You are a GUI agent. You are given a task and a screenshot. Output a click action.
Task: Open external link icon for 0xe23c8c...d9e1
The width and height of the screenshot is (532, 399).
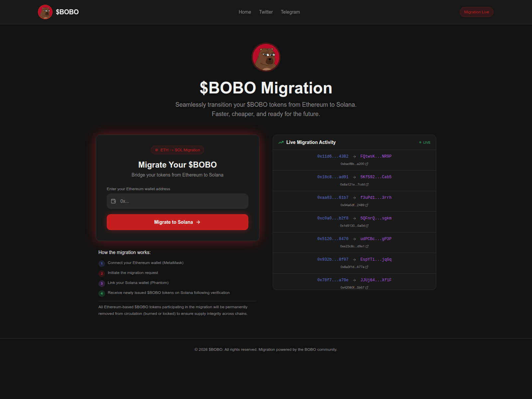click(367, 246)
